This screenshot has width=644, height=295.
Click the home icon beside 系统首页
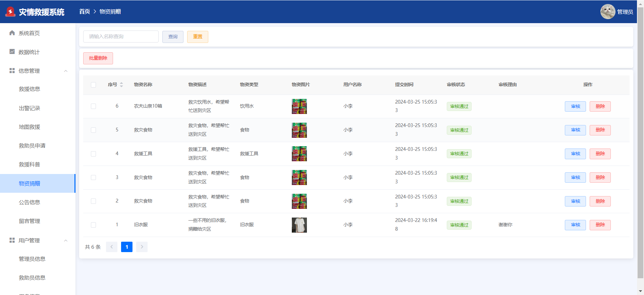12,33
